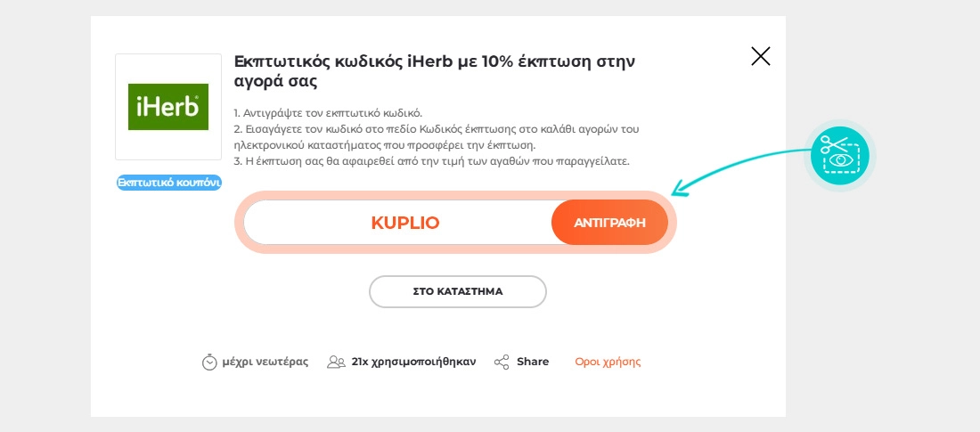Click the 21x χρησιμοποιήθηκαν label
The width and height of the screenshot is (980, 432).
point(413,362)
